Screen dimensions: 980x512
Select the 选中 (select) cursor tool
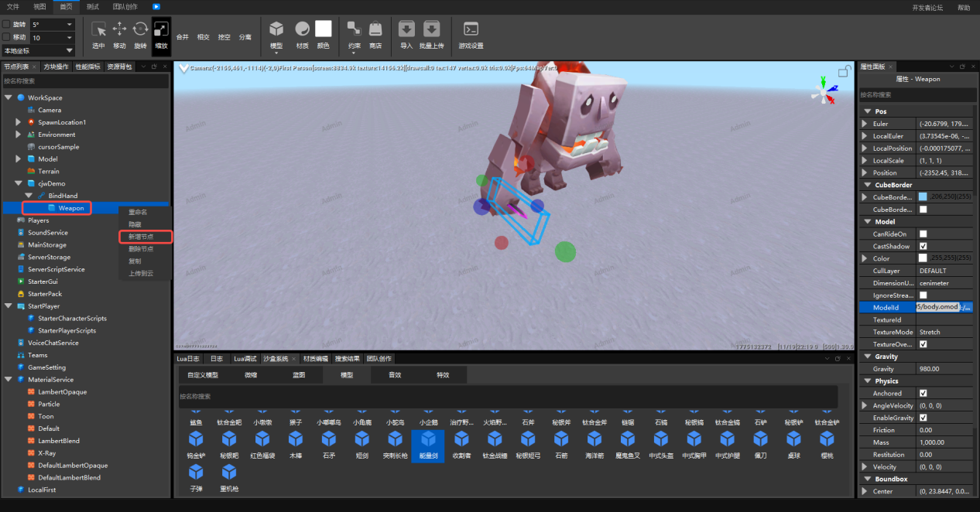(98, 30)
